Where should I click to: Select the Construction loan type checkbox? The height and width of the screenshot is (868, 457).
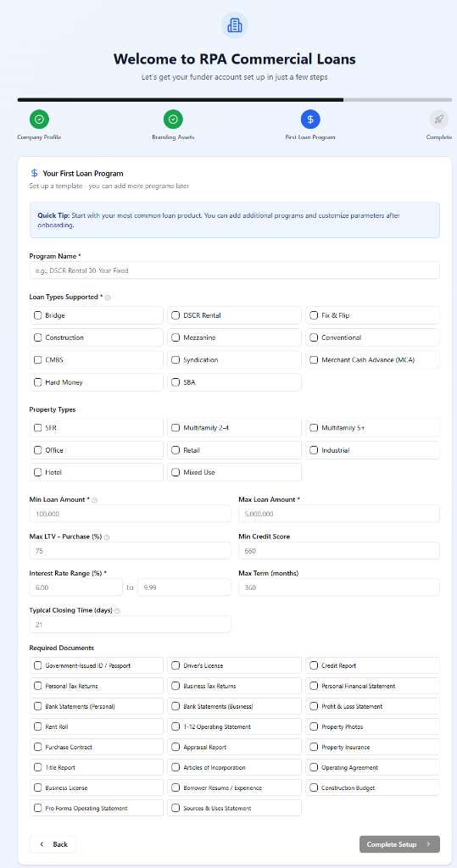37,337
